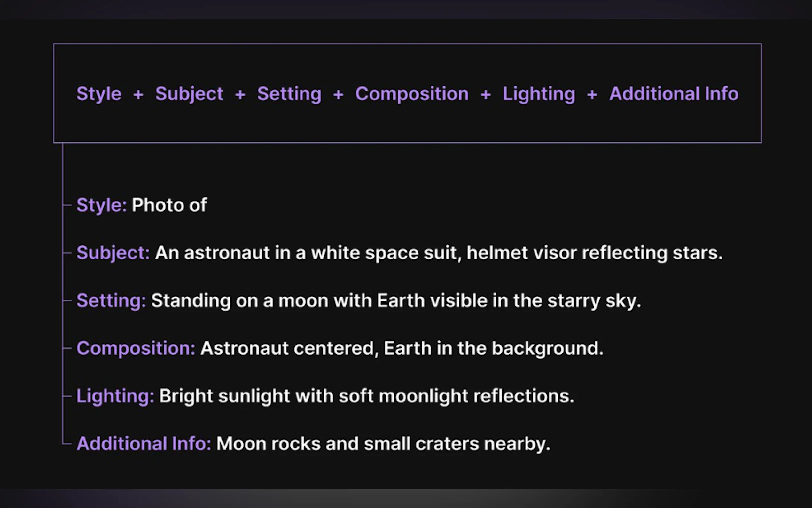Click the "Standing on a moon" sentence
Viewport: 812px width, 508px height.
click(x=396, y=300)
